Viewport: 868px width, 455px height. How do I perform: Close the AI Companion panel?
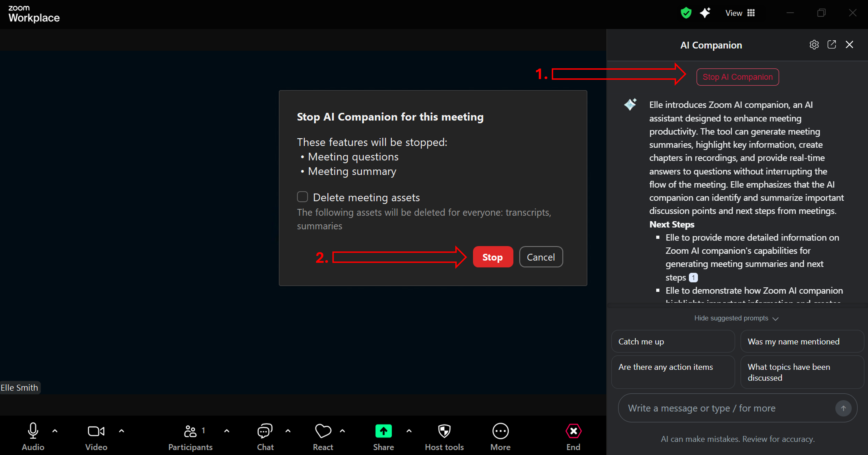point(849,45)
